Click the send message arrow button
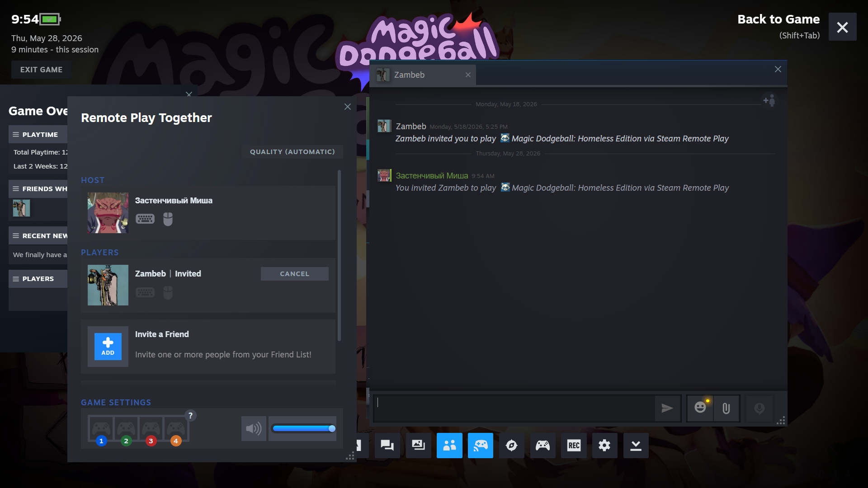This screenshot has height=488, width=868. coord(667,408)
